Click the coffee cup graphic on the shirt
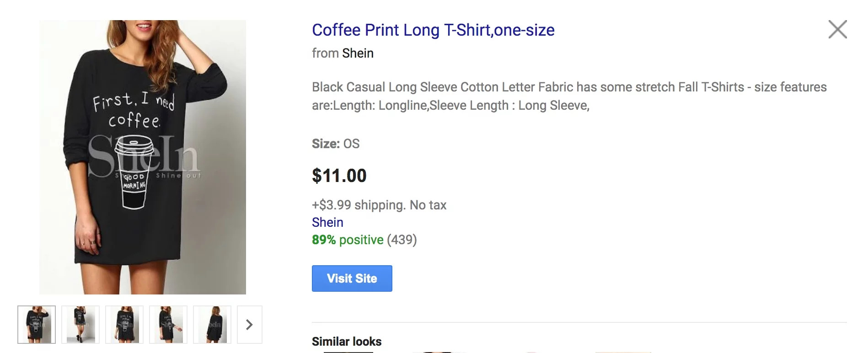This screenshot has width=868, height=353. click(134, 172)
